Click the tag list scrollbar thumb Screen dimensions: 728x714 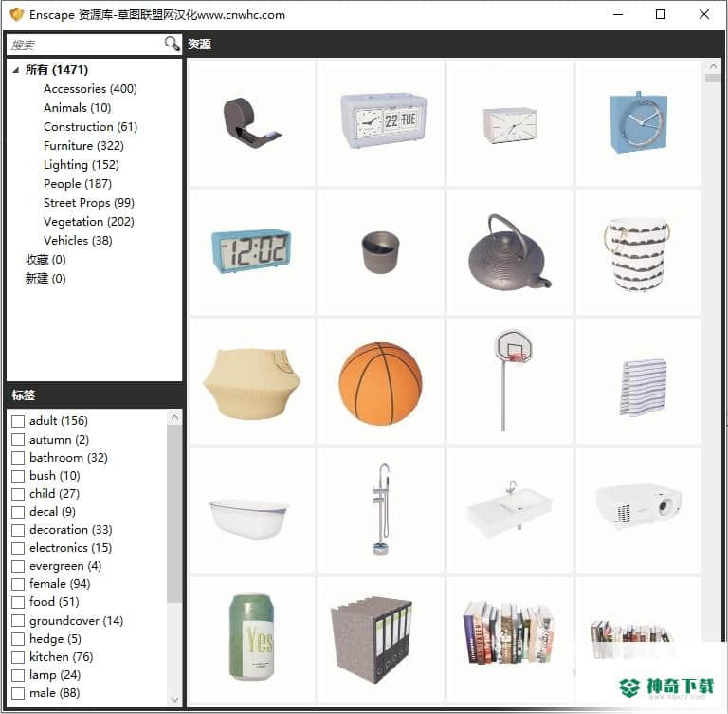pos(174,514)
